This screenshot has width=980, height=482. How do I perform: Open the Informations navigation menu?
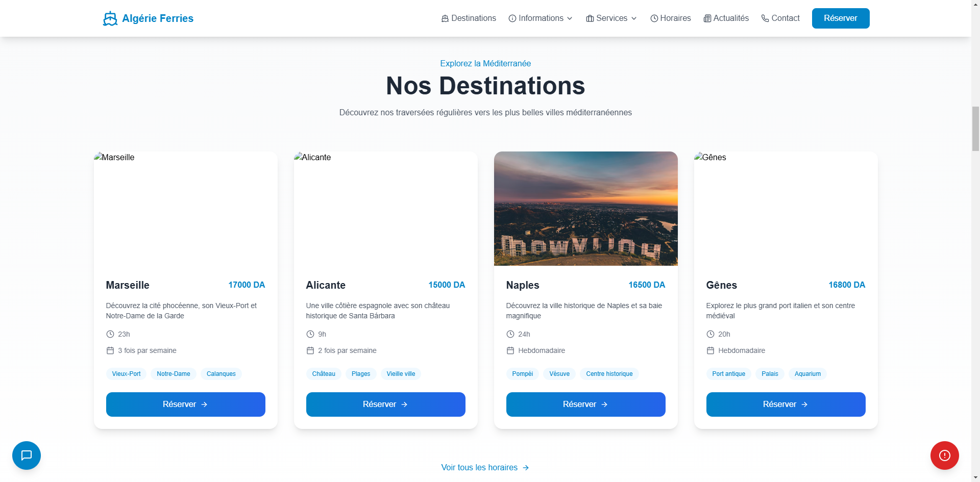pyautogui.click(x=541, y=18)
